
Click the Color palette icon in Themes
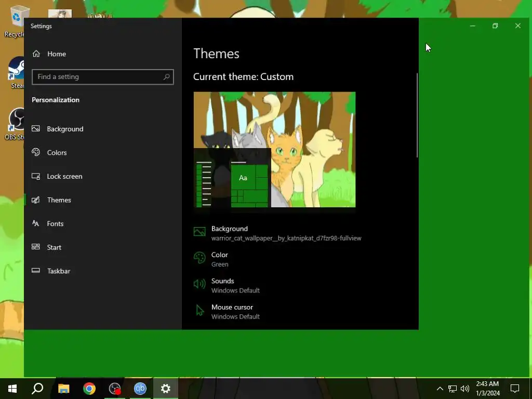pos(199,258)
